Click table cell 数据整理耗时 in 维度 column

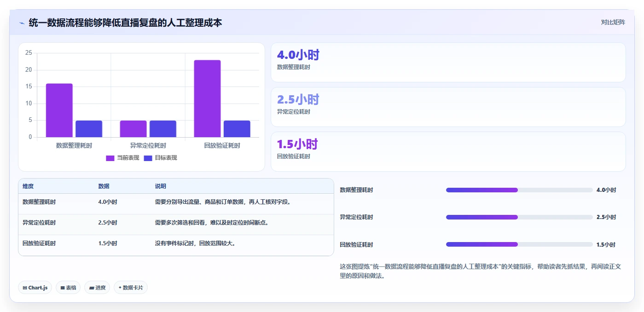tap(39, 202)
